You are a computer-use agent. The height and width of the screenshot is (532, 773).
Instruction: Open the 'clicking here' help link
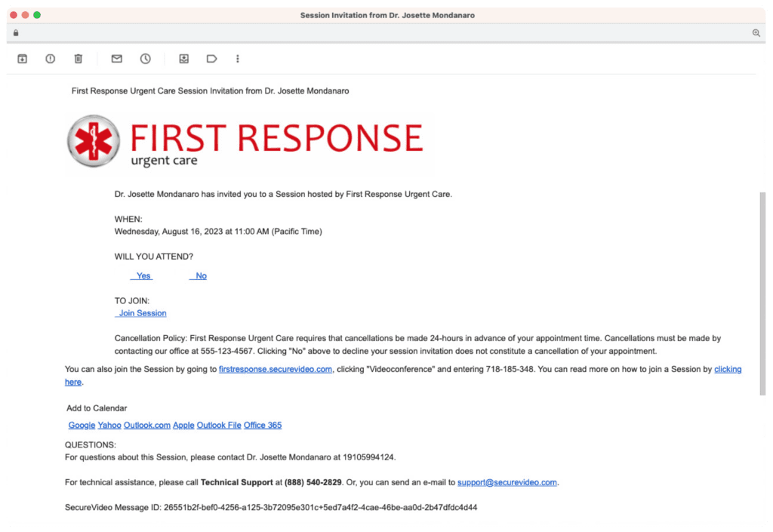click(728, 370)
